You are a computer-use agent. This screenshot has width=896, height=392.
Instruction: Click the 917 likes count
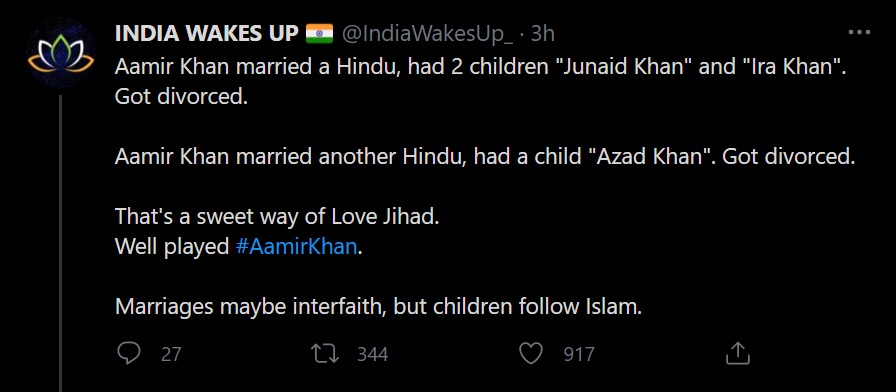click(x=579, y=354)
